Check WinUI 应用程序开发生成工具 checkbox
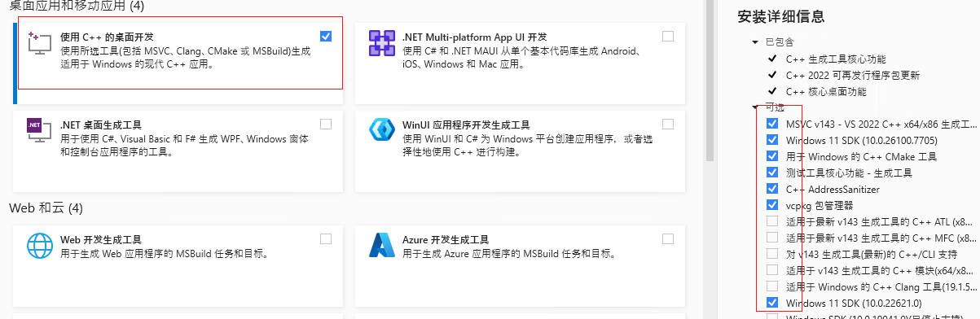 point(668,125)
